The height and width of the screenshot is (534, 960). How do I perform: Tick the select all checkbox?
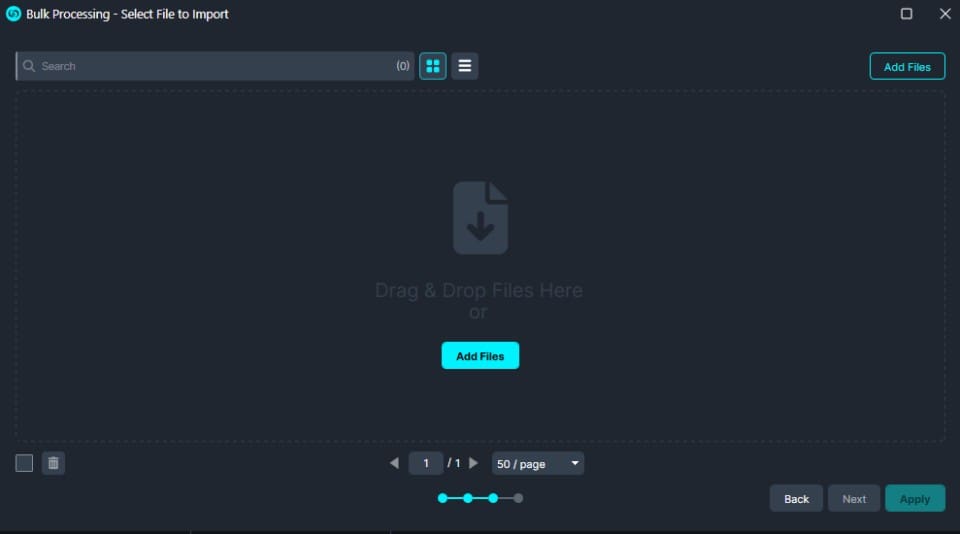[24, 463]
